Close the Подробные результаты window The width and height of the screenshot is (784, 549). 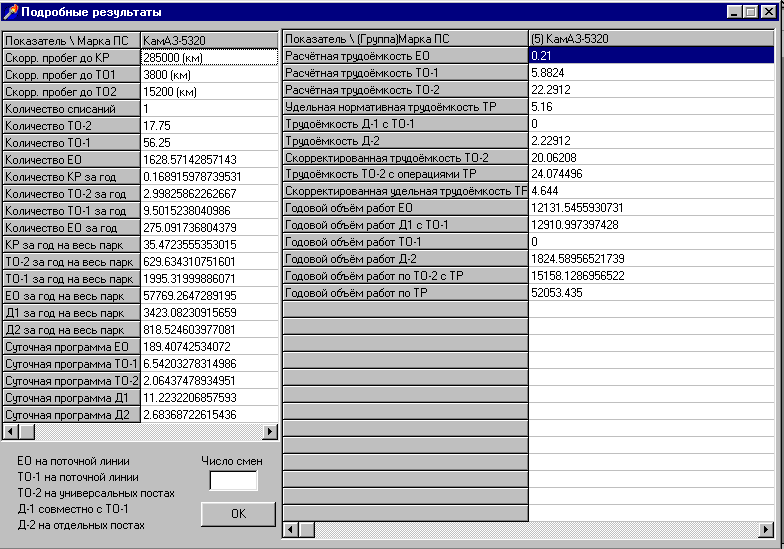(x=768, y=12)
